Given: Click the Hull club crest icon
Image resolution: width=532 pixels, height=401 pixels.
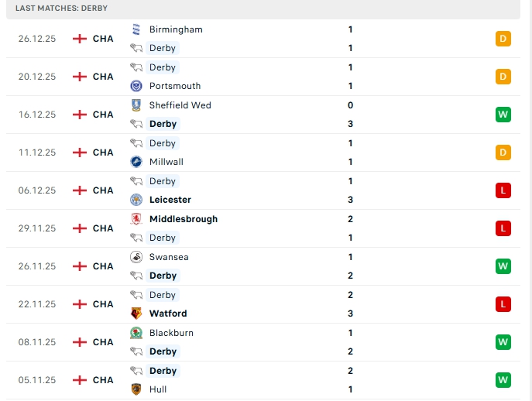Looking at the screenshot, I should 136,389.
